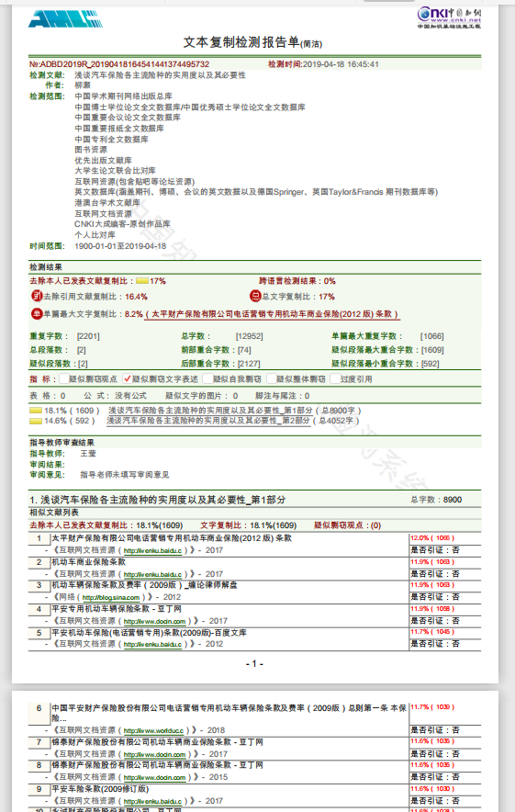Viewport: 515px width, 812px height.
Task: Click row 6 title 中国平安财产保险股份有限公司
Action: [x=229, y=713]
